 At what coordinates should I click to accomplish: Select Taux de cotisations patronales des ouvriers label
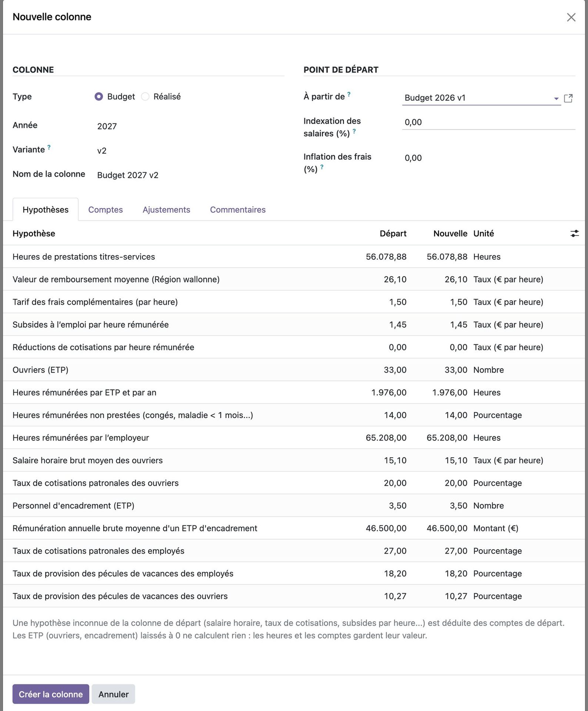point(96,483)
